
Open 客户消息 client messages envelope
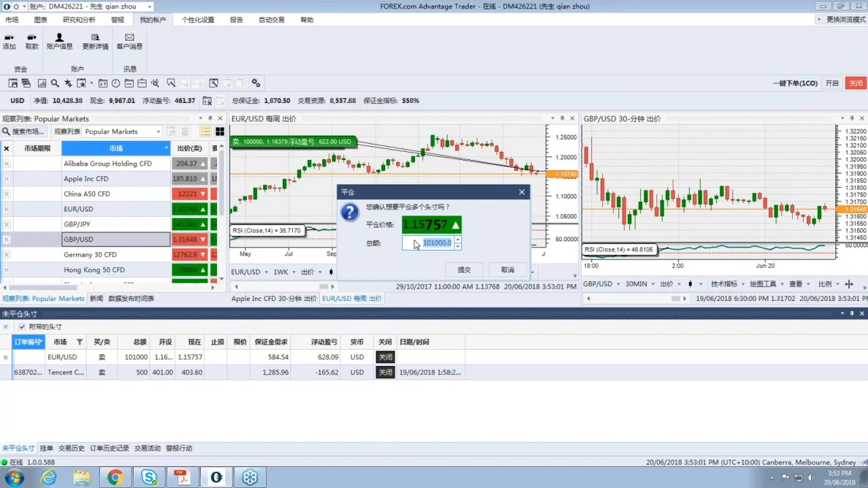click(130, 41)
